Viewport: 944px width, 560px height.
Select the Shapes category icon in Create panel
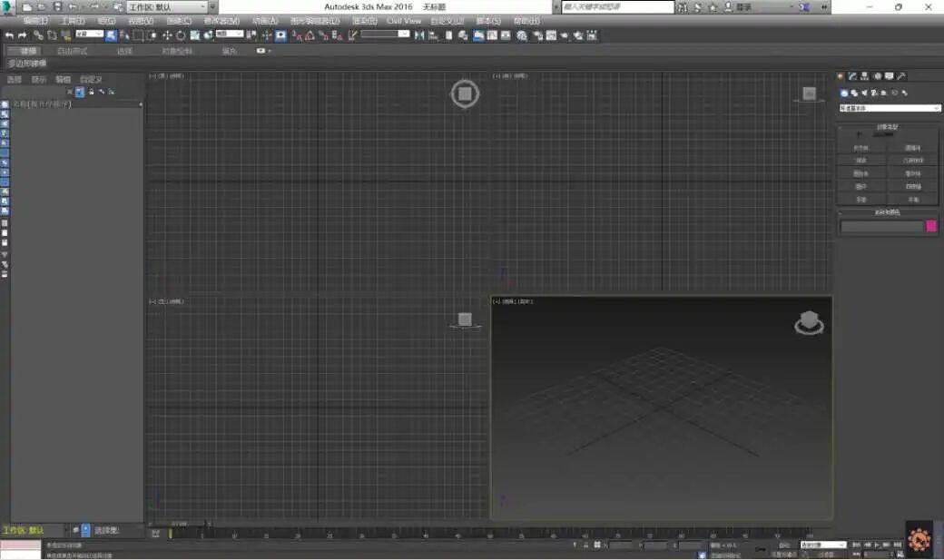pos(854,93)
